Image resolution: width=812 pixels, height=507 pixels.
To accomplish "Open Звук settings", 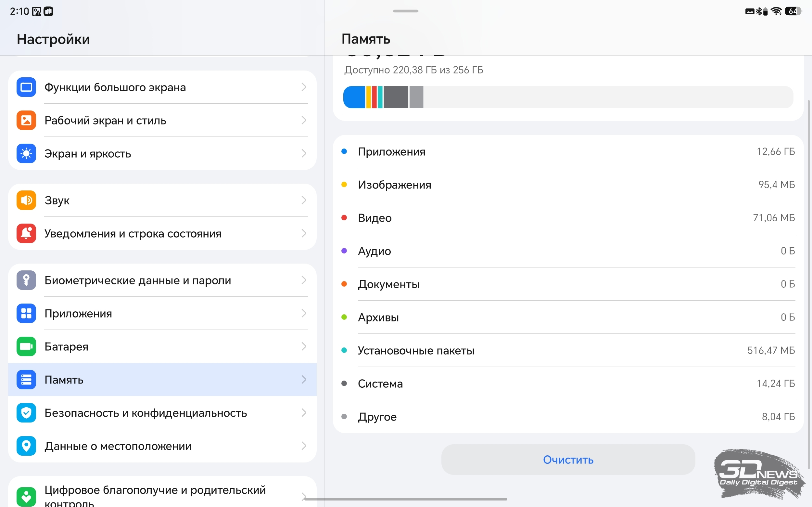I will point(162,200).
